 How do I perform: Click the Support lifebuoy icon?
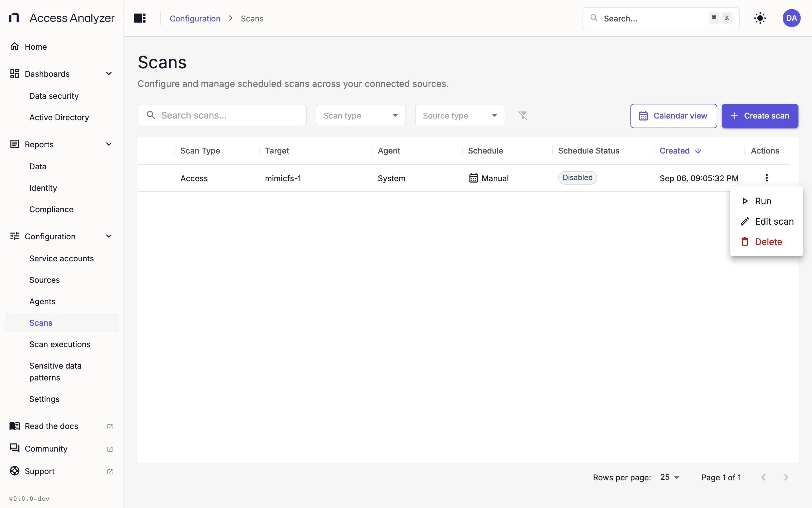pyautogui.click(x=14, y=471)
